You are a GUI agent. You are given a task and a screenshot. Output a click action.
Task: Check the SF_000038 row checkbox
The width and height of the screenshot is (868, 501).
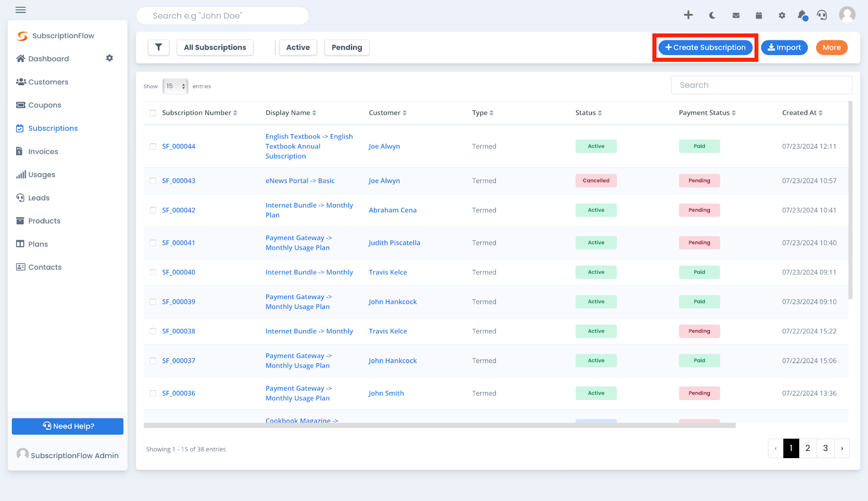(153, 331)
